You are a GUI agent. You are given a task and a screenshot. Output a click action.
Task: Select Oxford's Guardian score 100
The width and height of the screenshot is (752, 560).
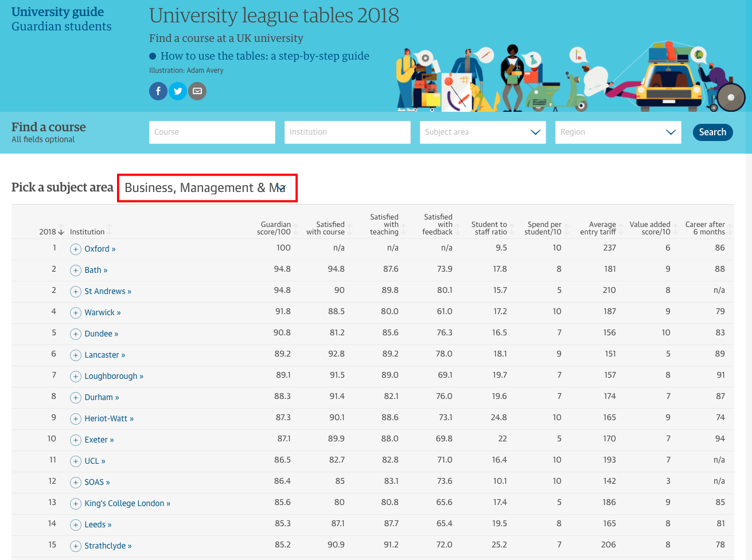tap(283, 248)
